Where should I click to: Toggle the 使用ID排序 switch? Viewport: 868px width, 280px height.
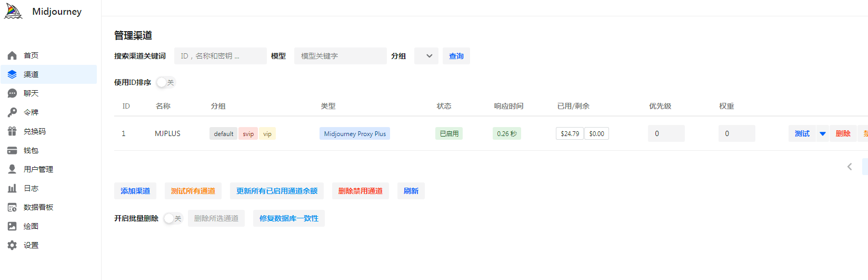click(166, 82)
